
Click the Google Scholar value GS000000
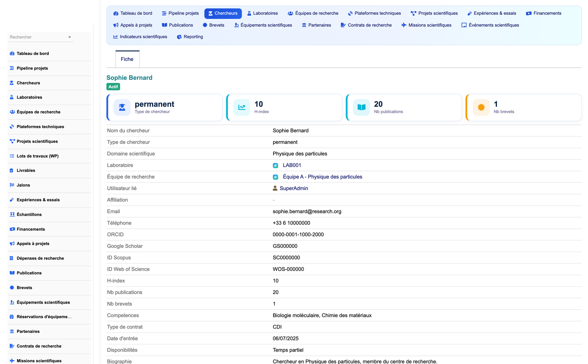(285, 246)
